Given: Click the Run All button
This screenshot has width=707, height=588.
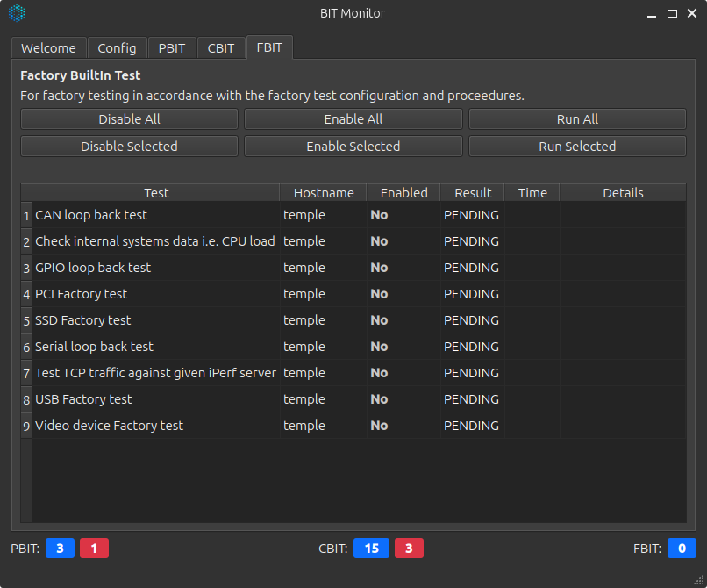Looking at the screenshot, I should click(x=577, y=119).
